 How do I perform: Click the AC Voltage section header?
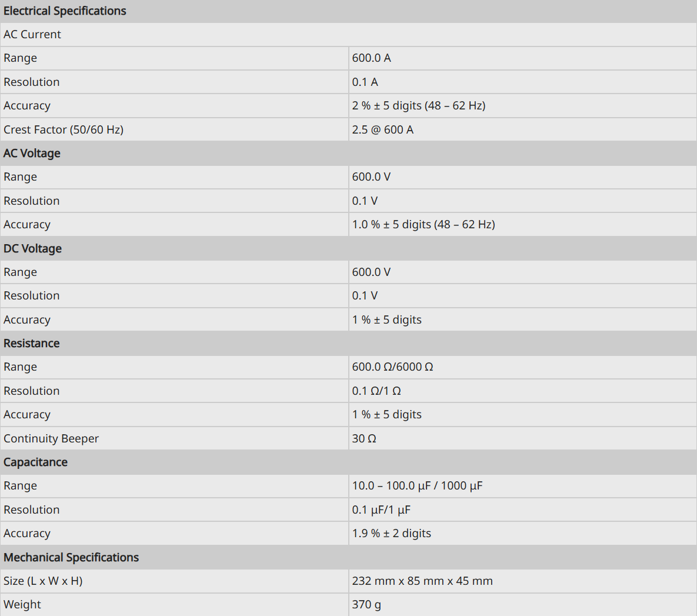click(32, 153)
